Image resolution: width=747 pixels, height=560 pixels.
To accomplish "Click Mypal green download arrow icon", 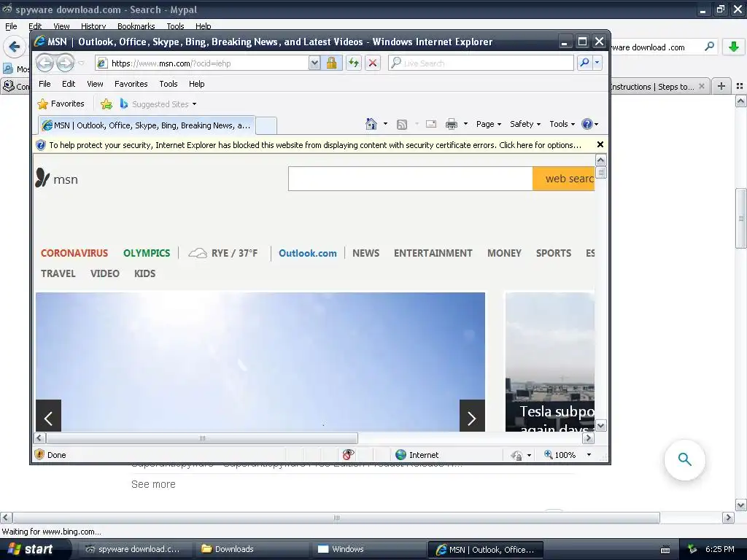I will (734, 47).
